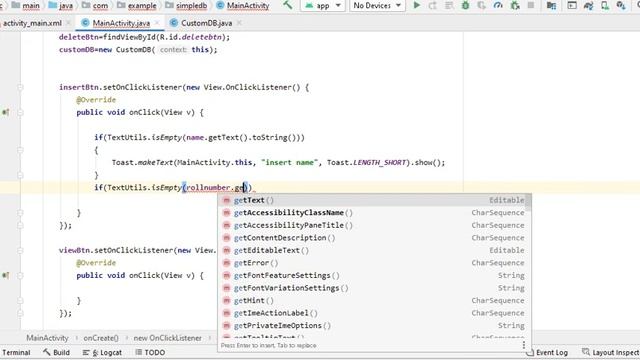Open the AVD Manager icon
640x360 pixels.
pos(604,5)
